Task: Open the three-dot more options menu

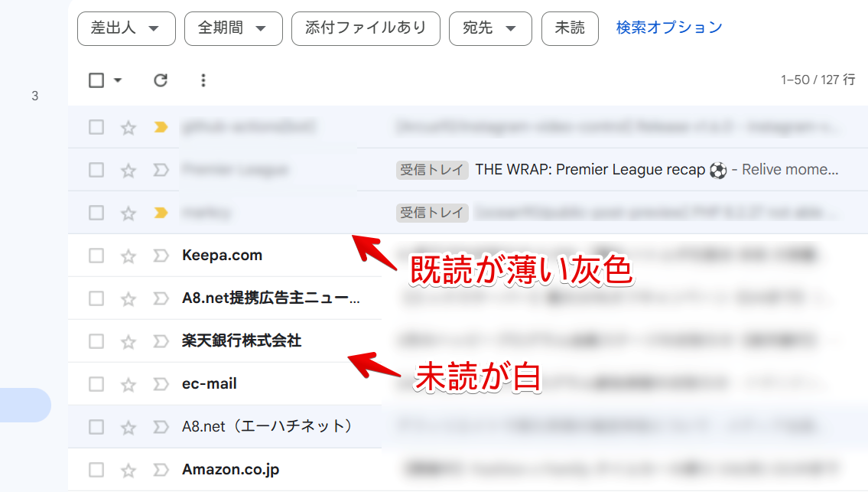Action: pyautogui.click(x=203, y=80)
